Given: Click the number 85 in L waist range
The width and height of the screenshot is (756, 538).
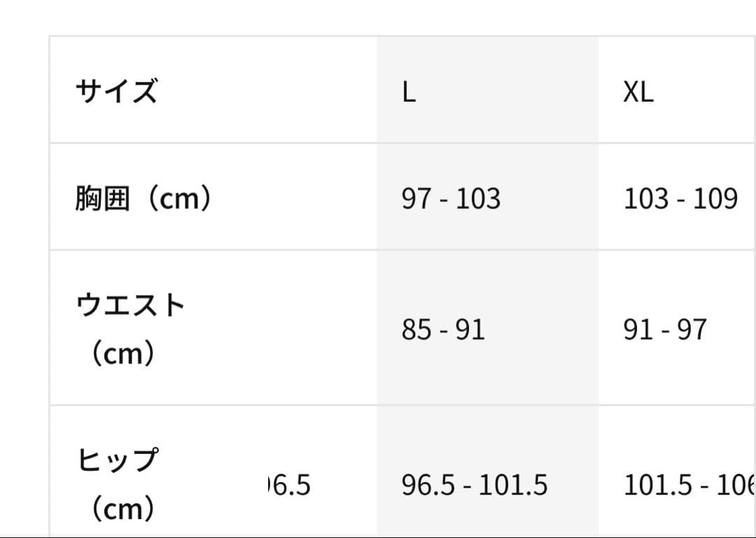Looking at the screenshot, I should [416, 329].
